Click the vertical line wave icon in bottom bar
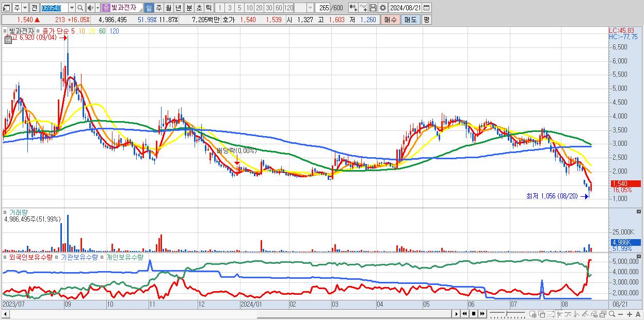 click(577, 314)
